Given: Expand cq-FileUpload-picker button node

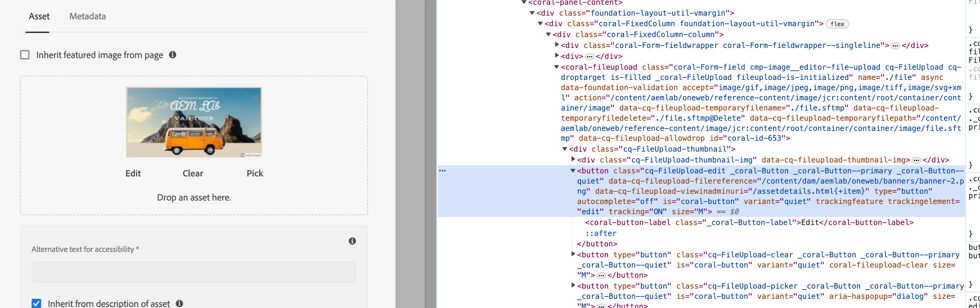Looking at the screenshot, I should coord(573,285).
